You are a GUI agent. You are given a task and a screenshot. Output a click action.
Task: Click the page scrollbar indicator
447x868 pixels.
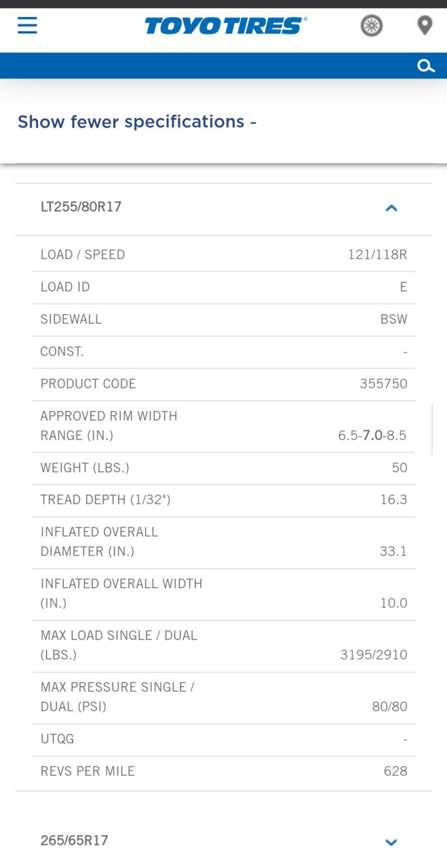(x=432, y=429)
